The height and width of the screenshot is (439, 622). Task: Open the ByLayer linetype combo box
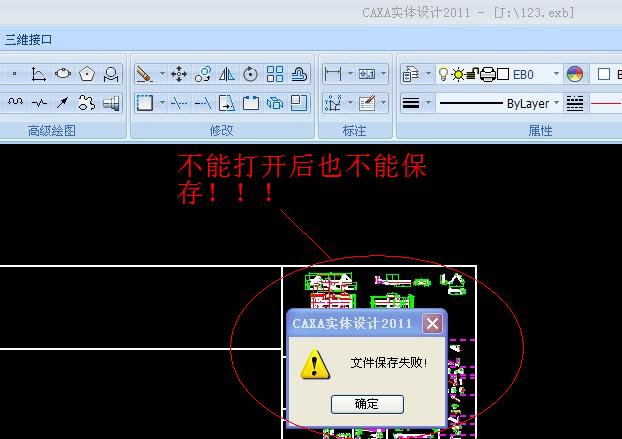[499, 103]
